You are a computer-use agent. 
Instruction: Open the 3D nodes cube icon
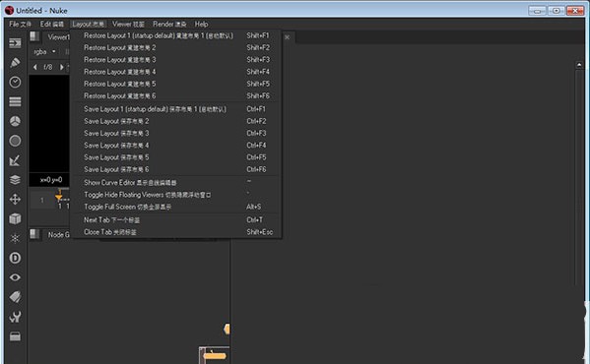pos(15,218)
